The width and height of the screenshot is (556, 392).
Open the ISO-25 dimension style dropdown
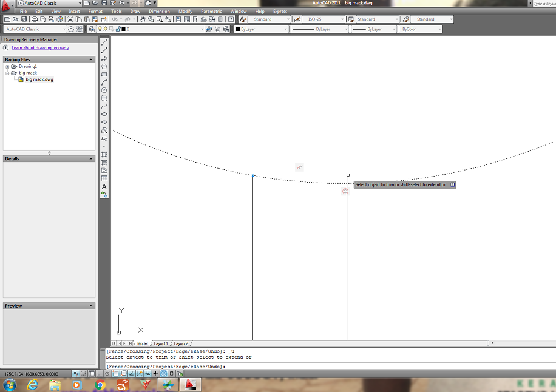coord(324,19)
